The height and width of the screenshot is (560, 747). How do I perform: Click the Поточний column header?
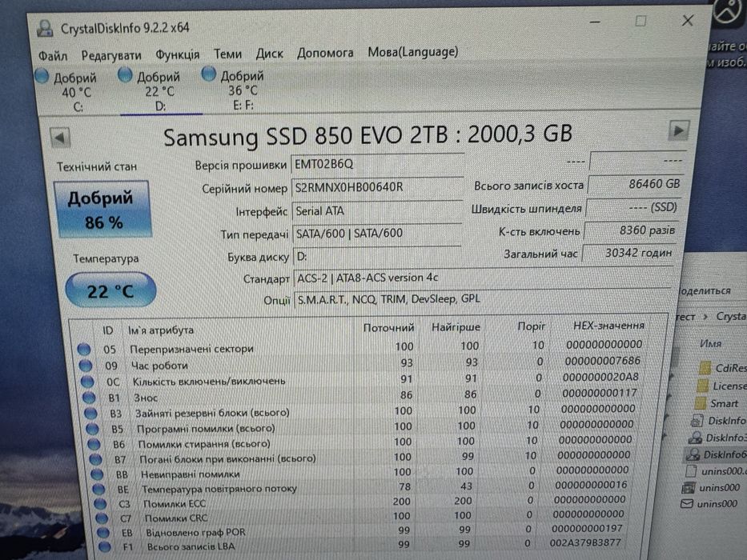(388, 328)
